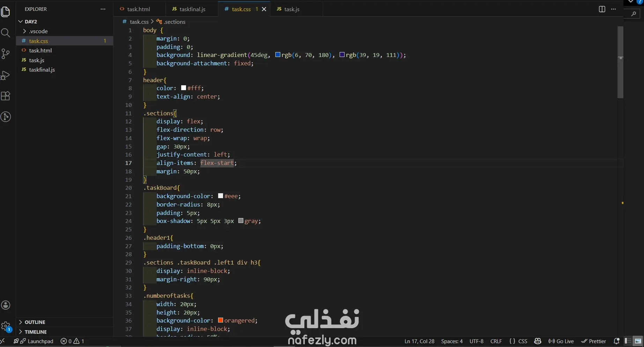Open the Explorer view in the activity bar

[x=6, y=12]
